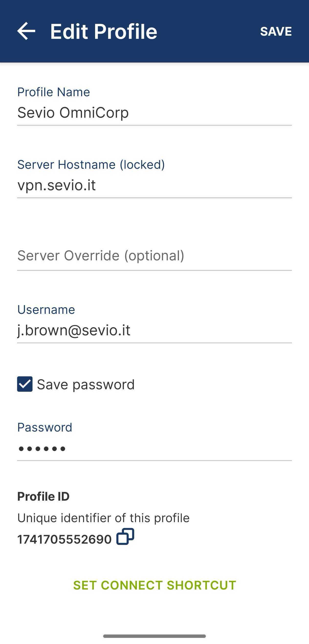Viewport: 309px width, 644px height.
Task: Copy the Profile ID with the copy icon
Action: [125, 537]
